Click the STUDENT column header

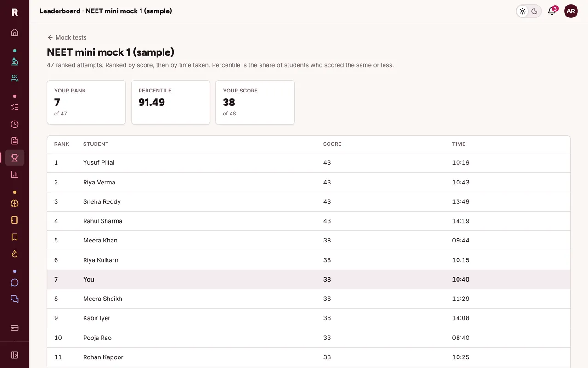tap(96, 144)
